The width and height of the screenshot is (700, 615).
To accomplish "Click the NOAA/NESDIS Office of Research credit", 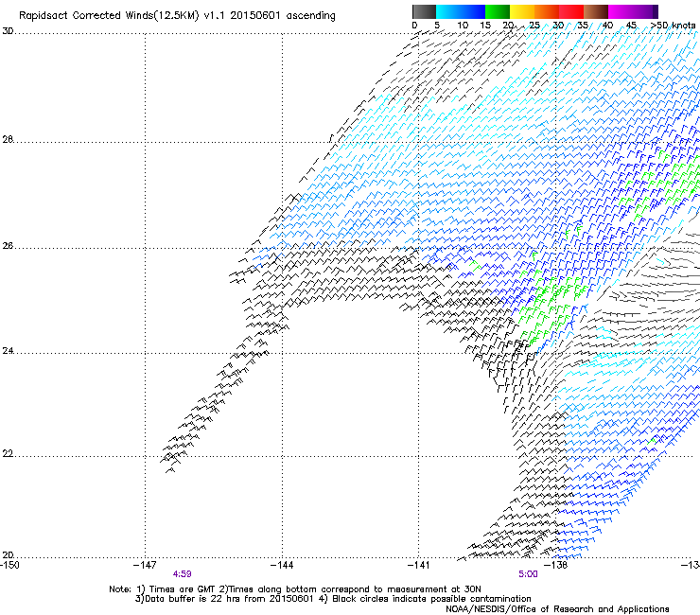I will pyautogui.click(x=557, y=609).
